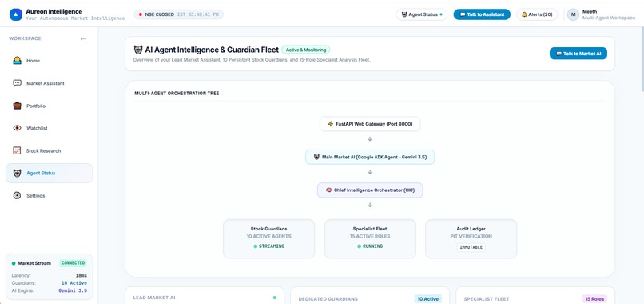Click the Multi-Agent Orchestration Tree heading
The height and width of the screenshot is (304, 644).
coord(177,94)
